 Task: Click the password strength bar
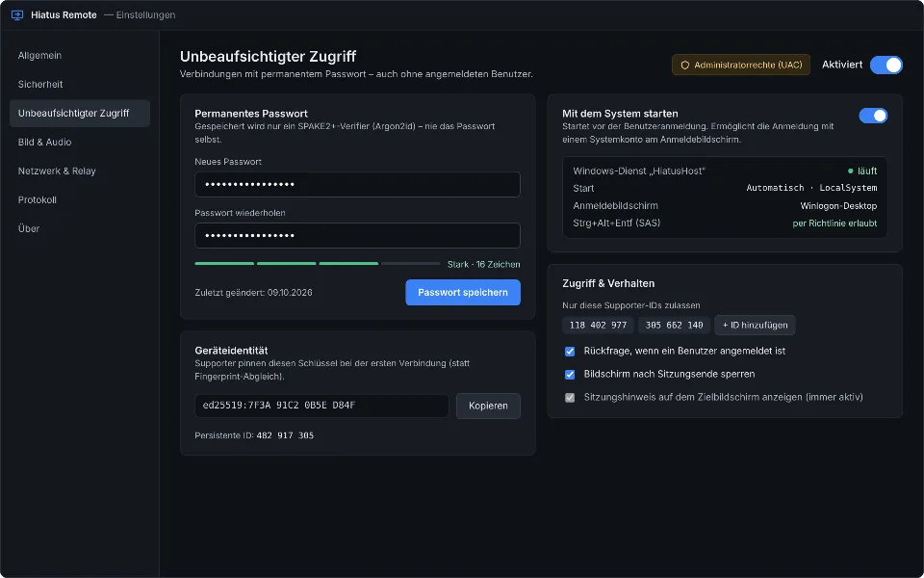317,264
